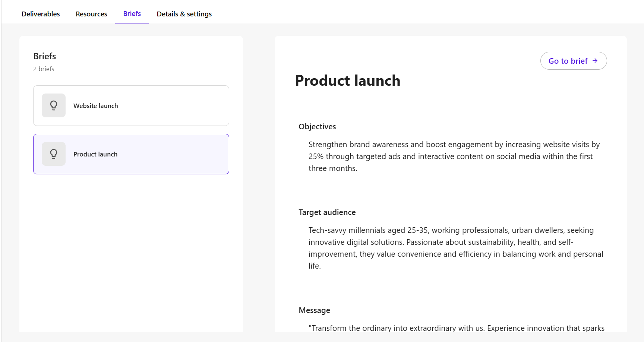The width and height of the screenshot is (644, 342).
Task: Open the Deliverables tab
Action: 41,14
